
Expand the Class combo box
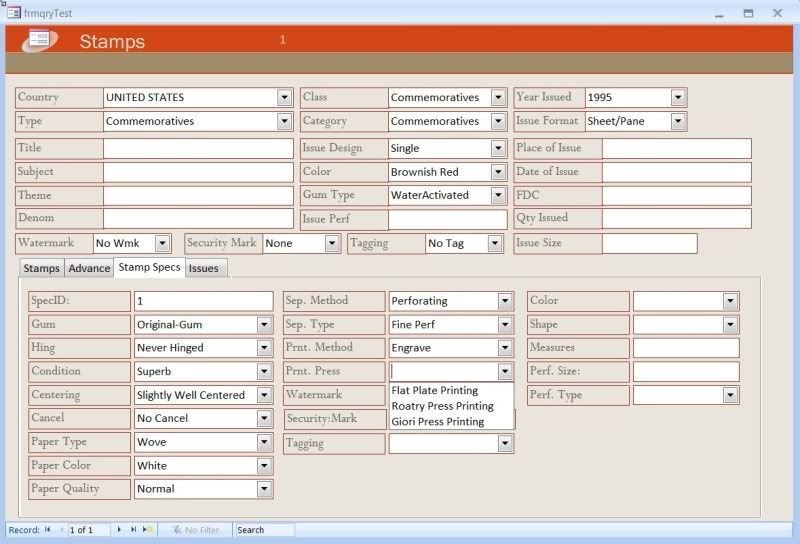[x=498, y=97]
